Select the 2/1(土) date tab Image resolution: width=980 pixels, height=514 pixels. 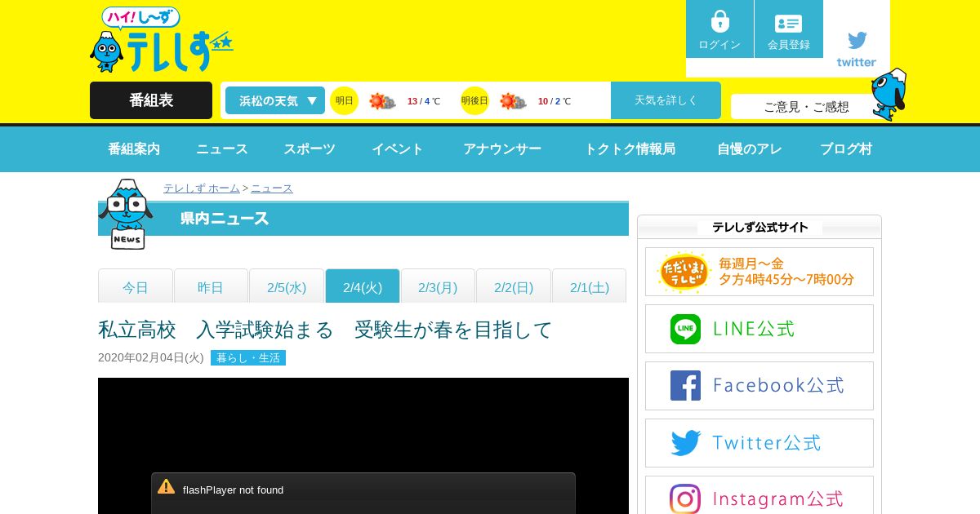590,286
